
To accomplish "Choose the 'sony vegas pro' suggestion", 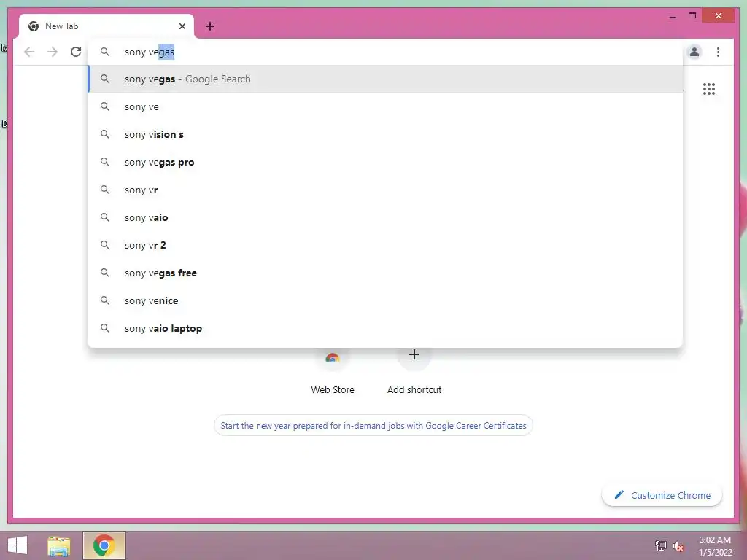I will point(385,162).
